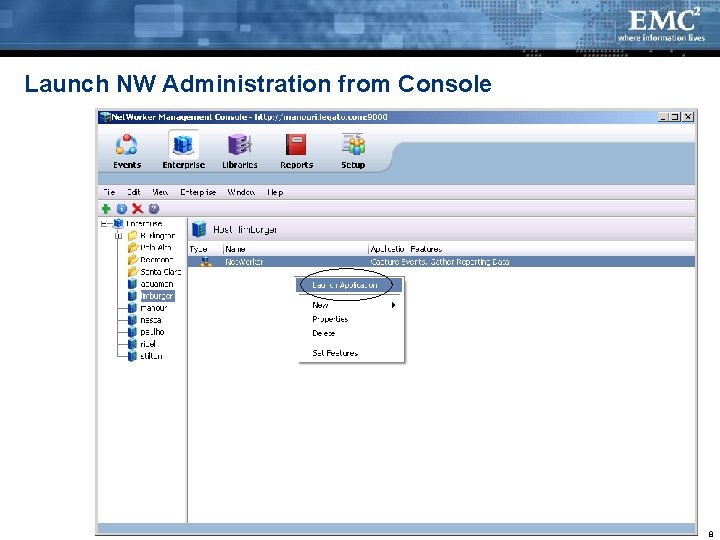Choose Launch Application from context menu
Image resolution: width=720 pixels, height=540 pixels.
point(350,285)
